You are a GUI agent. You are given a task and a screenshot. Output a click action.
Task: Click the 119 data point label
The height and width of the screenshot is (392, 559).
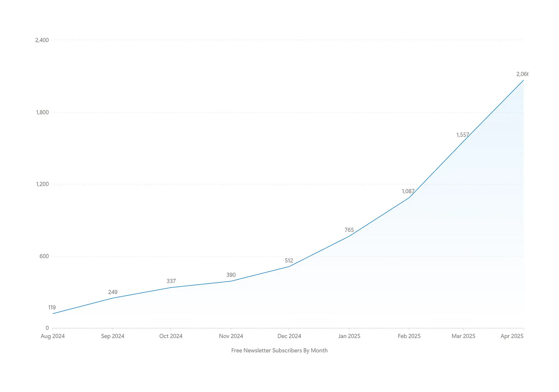pyautogui.click(x=52, y=307)
